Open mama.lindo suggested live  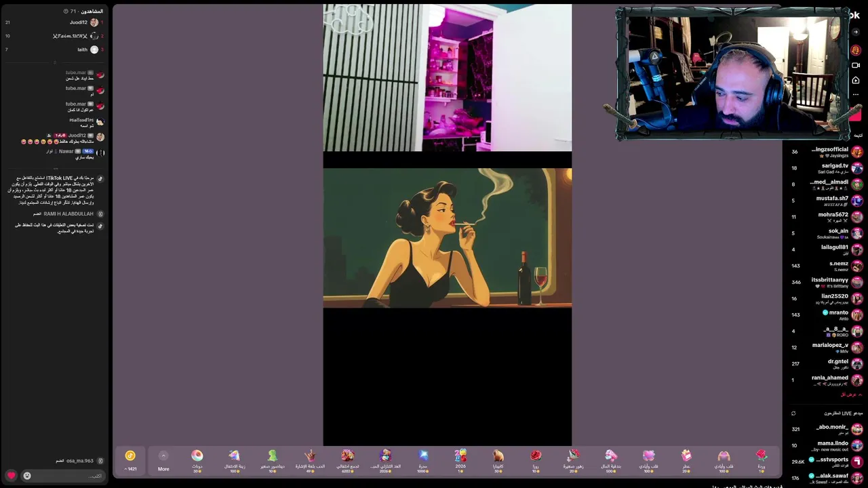tap(826, 445)
